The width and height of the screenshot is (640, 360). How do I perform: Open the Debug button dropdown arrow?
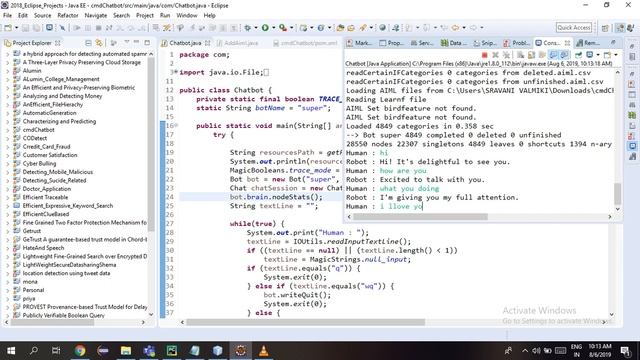tap(256, 28)
